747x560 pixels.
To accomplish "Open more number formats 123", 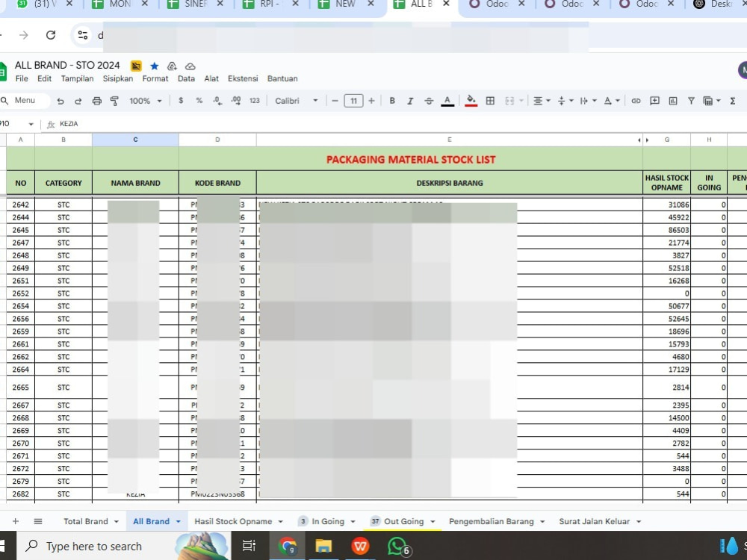I will [x=255, y=101].
